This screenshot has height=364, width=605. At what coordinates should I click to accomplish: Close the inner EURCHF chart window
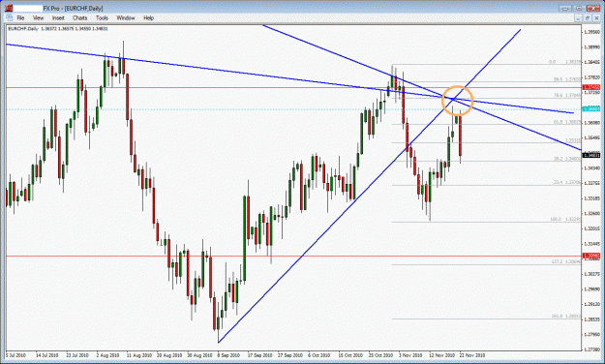pos(595,17)
